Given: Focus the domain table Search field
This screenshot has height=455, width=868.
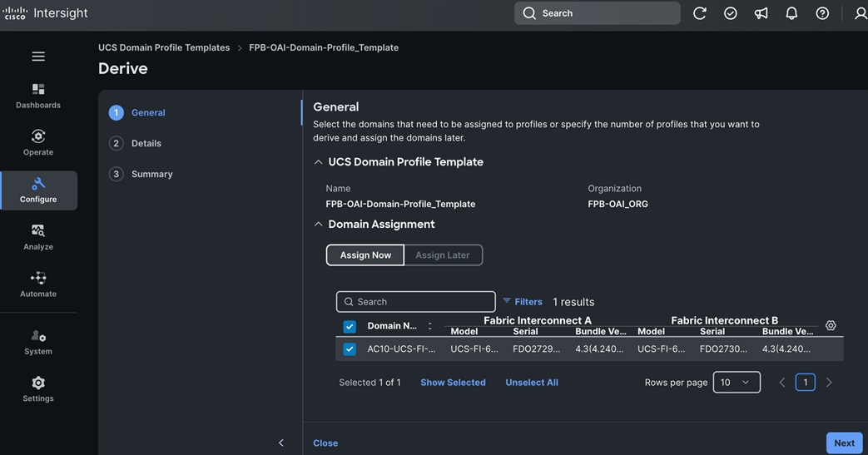Looking at the screenshot, I should tap(416, 302).
